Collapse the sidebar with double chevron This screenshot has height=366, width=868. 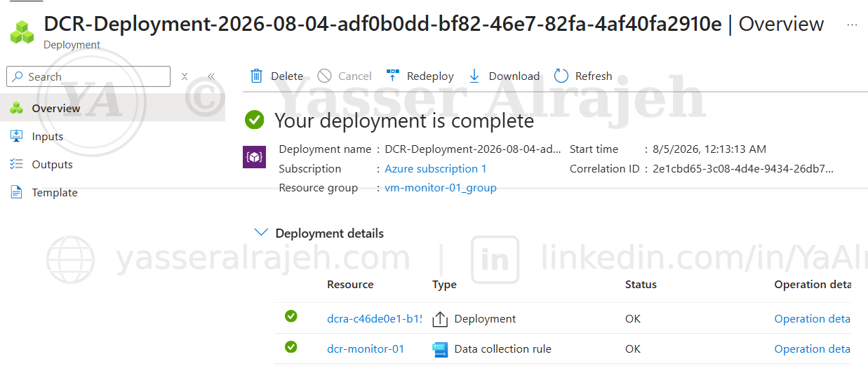pos(211,76)
